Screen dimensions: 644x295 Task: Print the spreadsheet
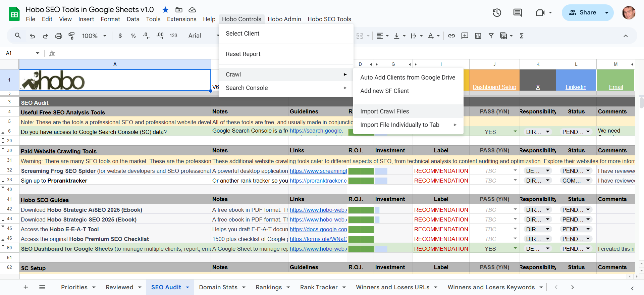click(59, 36)
